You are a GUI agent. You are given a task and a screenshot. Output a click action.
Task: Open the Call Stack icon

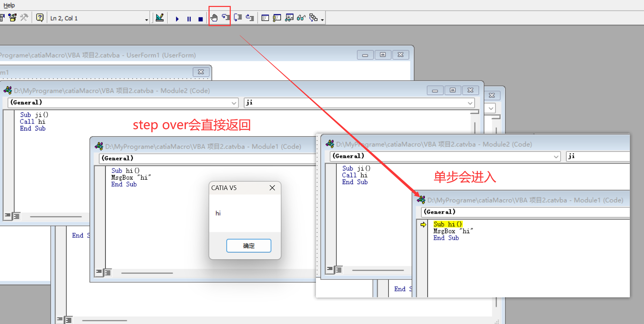coord(313,18)
